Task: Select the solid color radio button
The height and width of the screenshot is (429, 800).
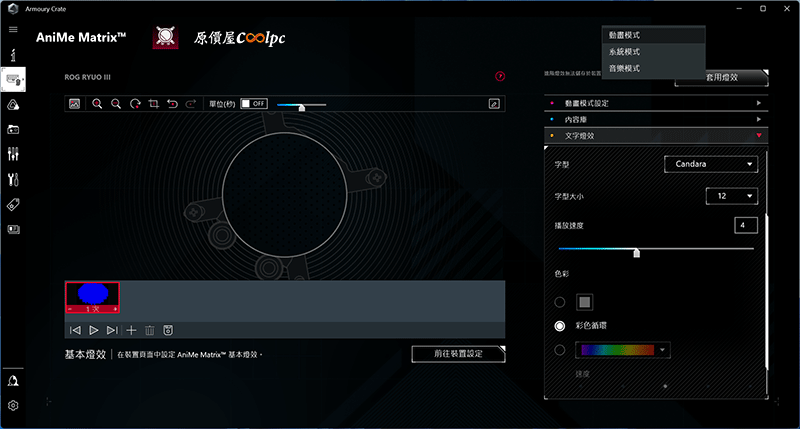Action: pos(560,302)
